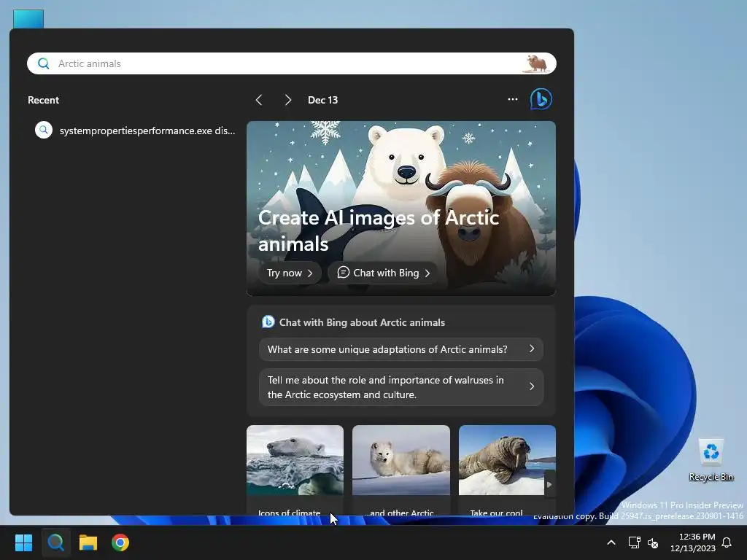Click the Chat with Bing about Arctic animals heading

362,322
